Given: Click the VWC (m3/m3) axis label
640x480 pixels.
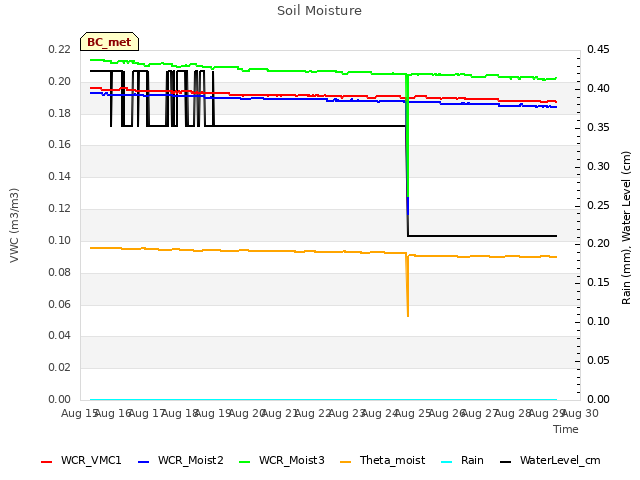Looking at the screenshot, I should point(14,225).
